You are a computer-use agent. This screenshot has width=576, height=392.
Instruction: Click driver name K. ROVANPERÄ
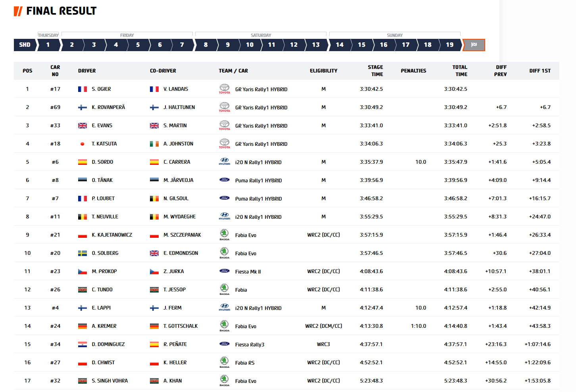click(108, 107)
